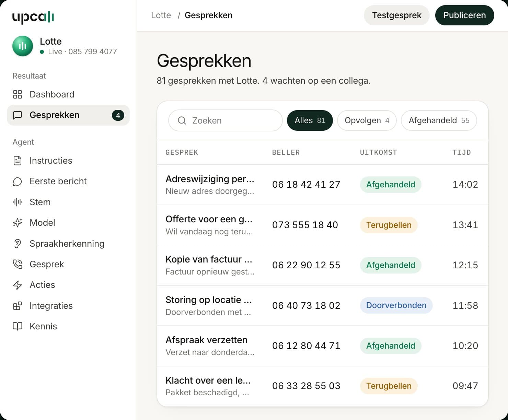This screenshot has width=508, height=420.
Task: Open Afspraak verzetten conversation
Action: coord(323,346)
